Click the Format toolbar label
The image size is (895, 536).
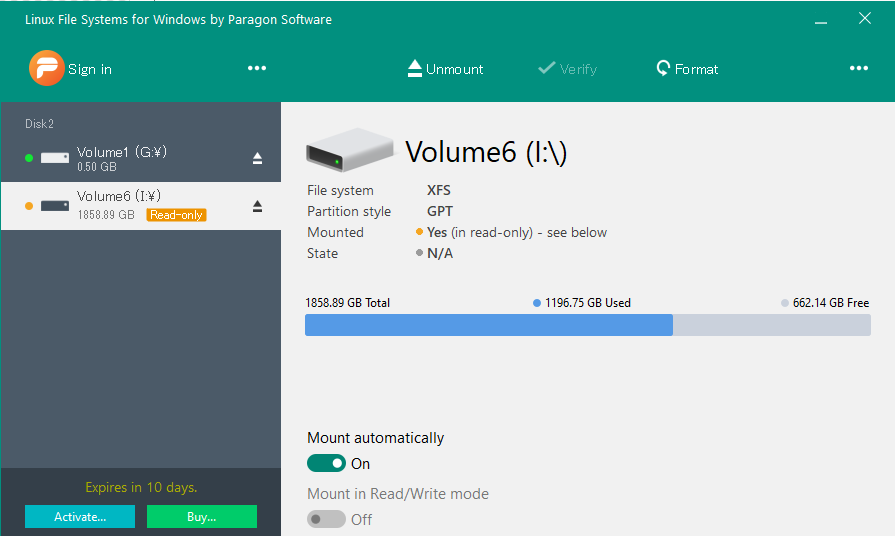pos(696,69)
